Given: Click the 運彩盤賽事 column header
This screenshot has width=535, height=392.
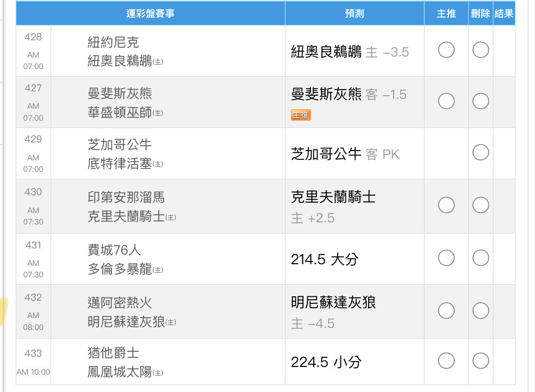Looking at the screenshot, I should 151,13.
